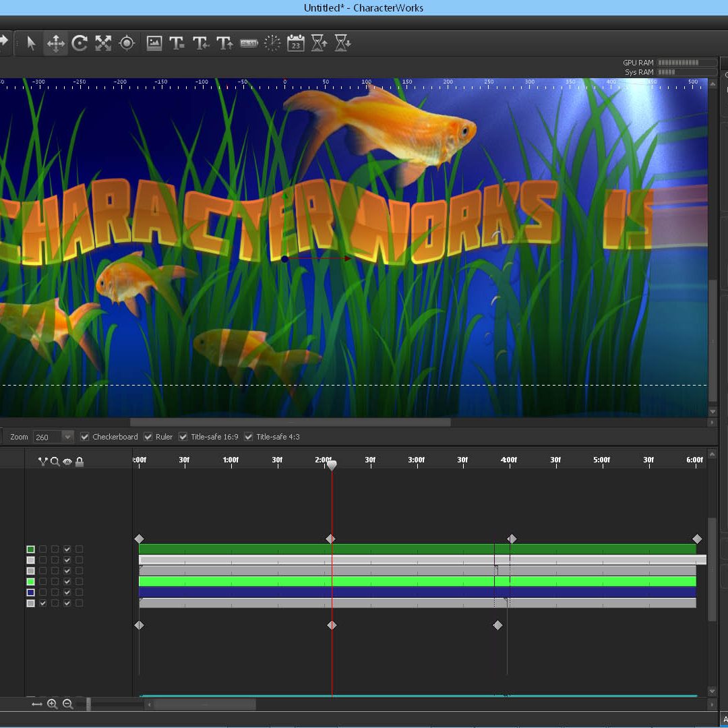
Task: Click the hourglass with up arrow icon
Action: coord(320,44)
